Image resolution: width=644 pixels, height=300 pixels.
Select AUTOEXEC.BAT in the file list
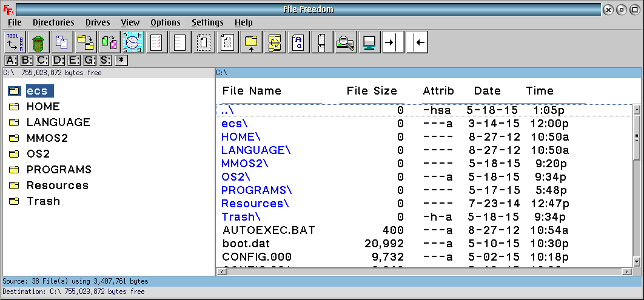click(x=260, y=230)
